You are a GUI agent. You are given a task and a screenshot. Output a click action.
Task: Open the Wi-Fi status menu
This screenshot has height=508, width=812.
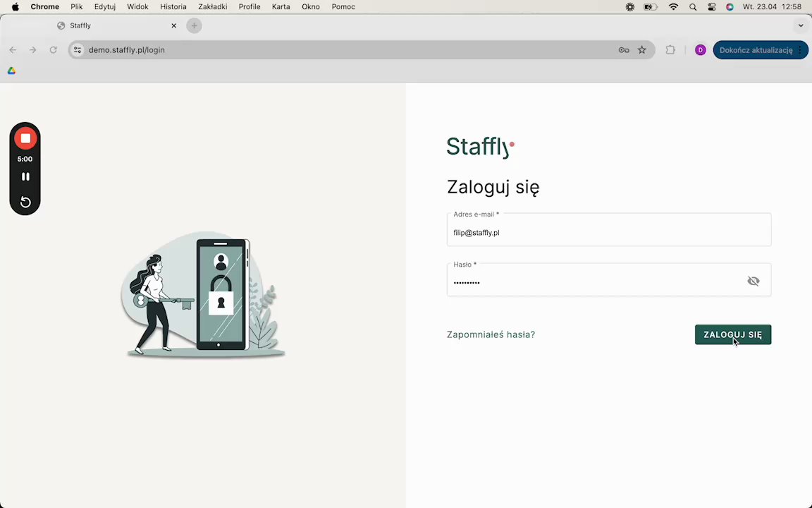click(673, 7)
